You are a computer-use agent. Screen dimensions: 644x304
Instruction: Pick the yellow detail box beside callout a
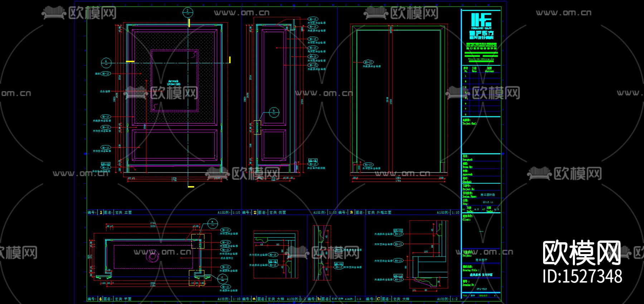tap(198, 241)
